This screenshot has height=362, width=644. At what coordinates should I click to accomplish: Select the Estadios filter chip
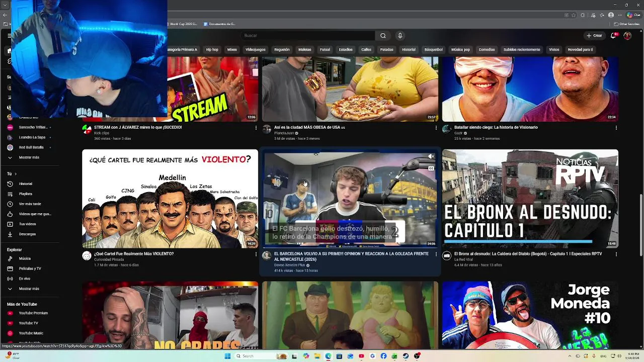click(346, 50)
